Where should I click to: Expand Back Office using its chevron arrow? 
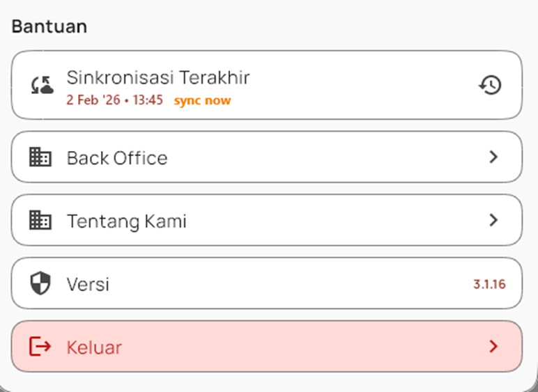[493, 157]
